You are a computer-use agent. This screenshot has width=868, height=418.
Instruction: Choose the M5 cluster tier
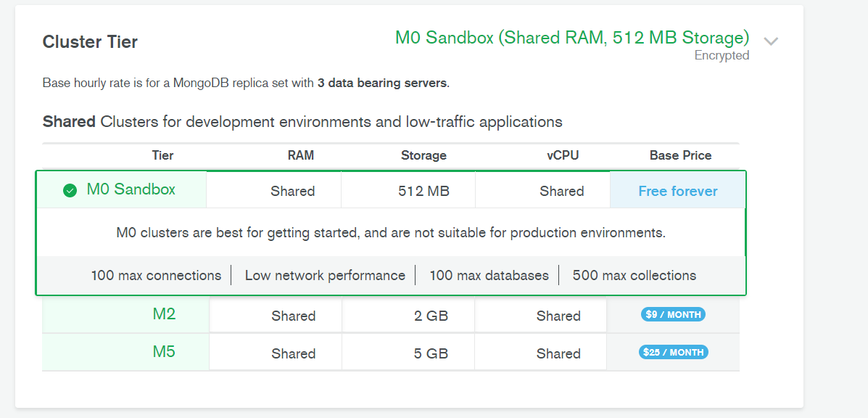tap(164, 351)
